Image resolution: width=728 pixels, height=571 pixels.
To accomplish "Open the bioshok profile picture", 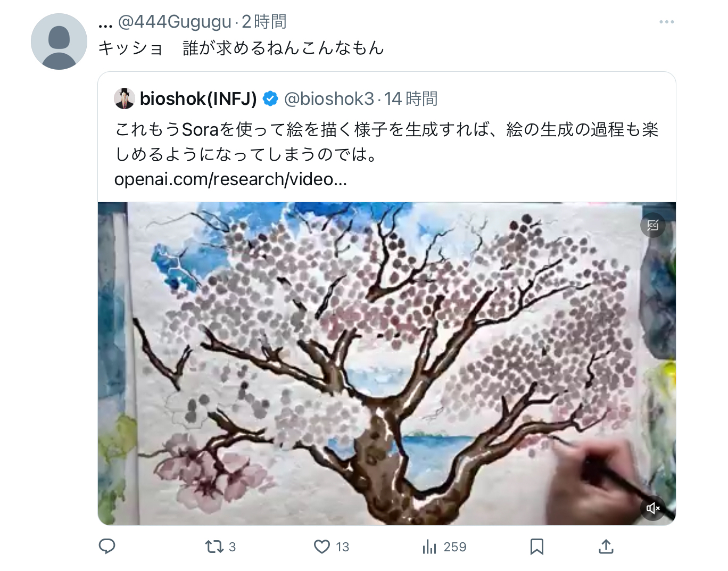I will point(125,98).
